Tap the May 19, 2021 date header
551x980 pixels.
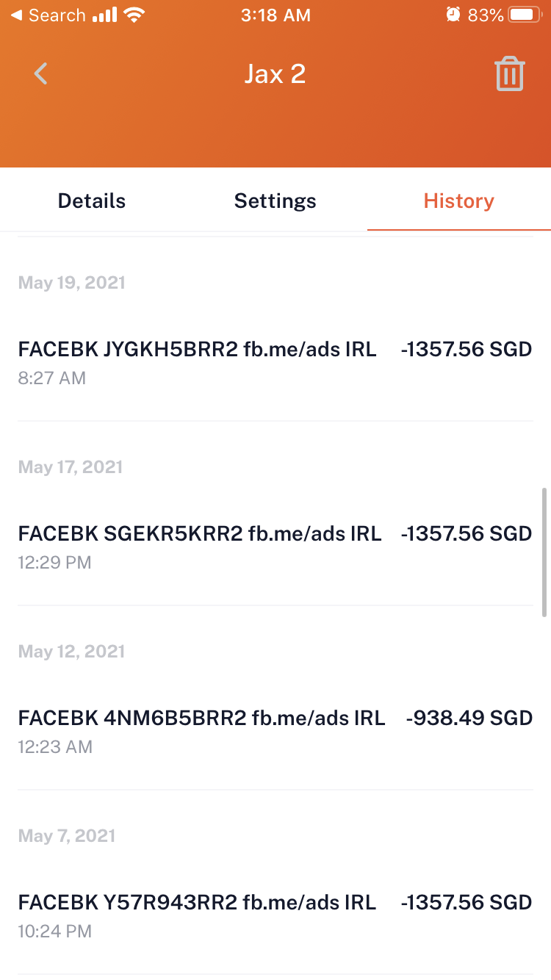(72, 283)
